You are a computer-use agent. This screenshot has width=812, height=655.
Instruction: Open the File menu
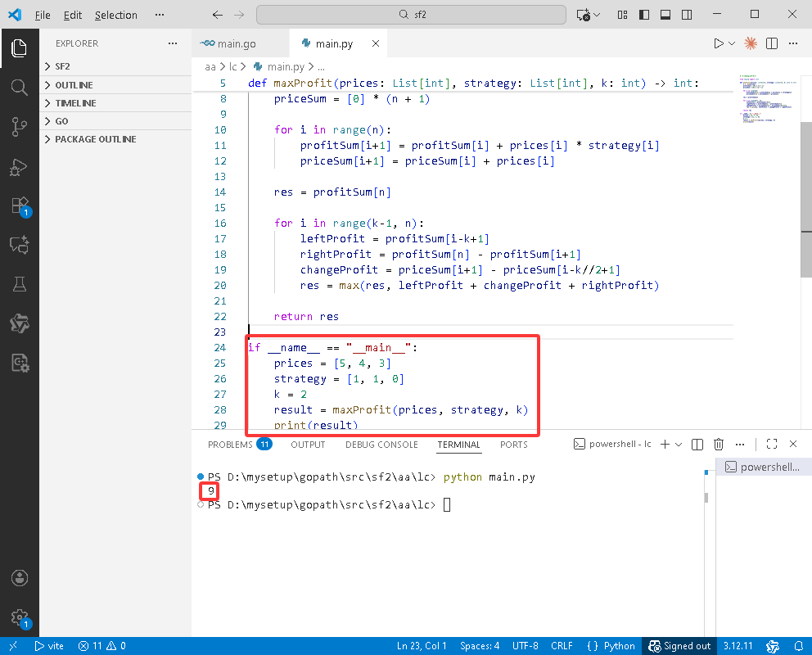pos(43,15)
